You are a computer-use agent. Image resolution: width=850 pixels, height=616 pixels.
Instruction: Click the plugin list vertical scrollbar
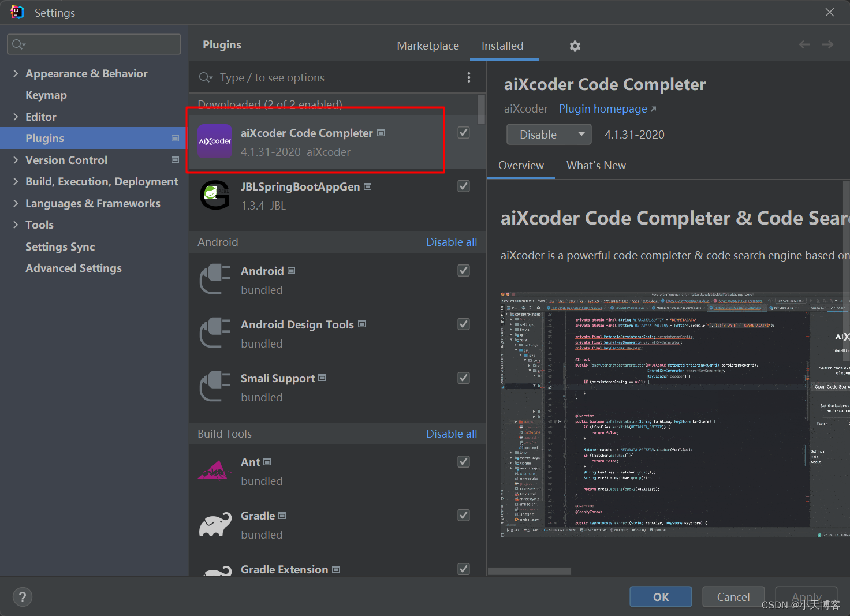[x=482, y=109]
